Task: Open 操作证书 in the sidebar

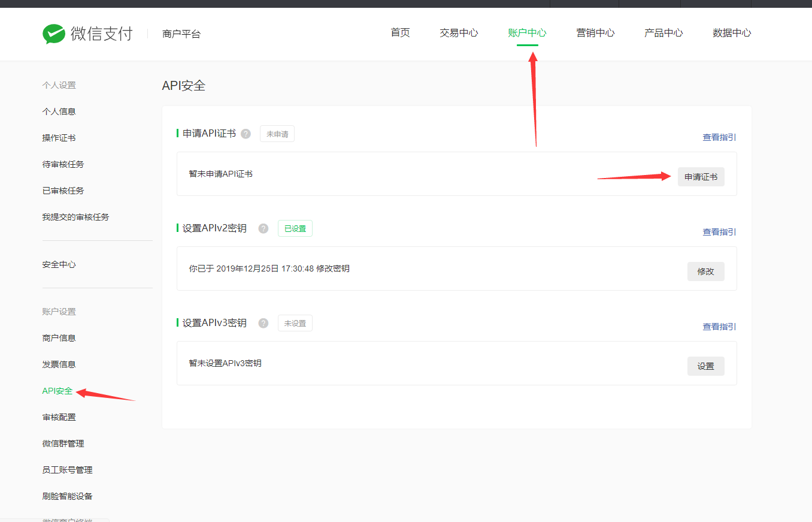Action: [x=59, y=138]
